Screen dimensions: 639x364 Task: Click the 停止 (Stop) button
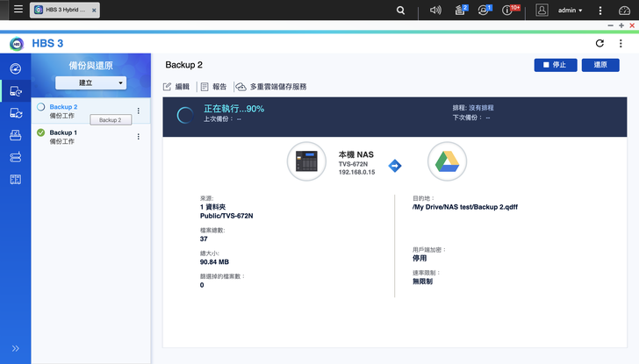[555, 65]
